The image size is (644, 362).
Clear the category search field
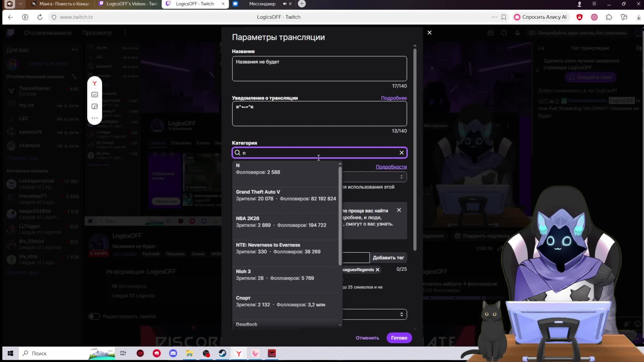click(x=401, y=153)
